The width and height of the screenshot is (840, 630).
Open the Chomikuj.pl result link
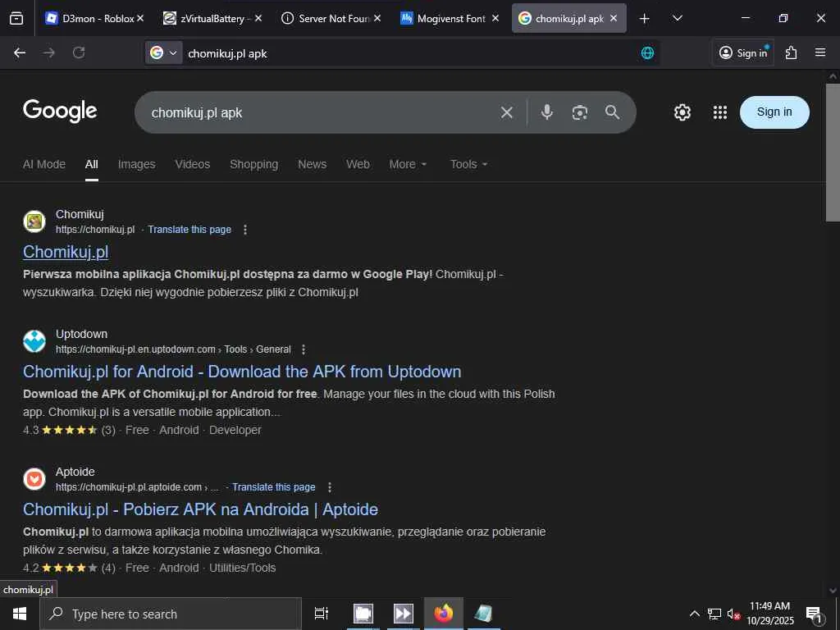click(66, 252)
